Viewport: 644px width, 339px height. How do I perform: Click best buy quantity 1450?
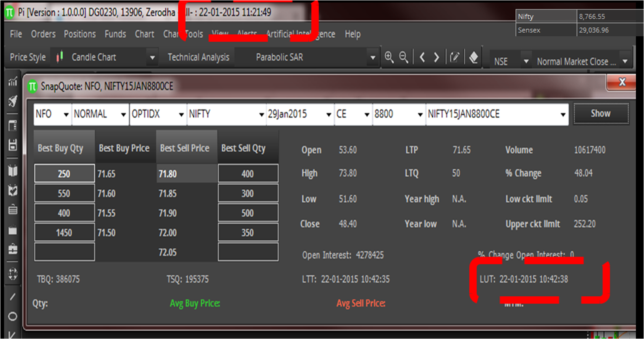click(x=64, y=232)
